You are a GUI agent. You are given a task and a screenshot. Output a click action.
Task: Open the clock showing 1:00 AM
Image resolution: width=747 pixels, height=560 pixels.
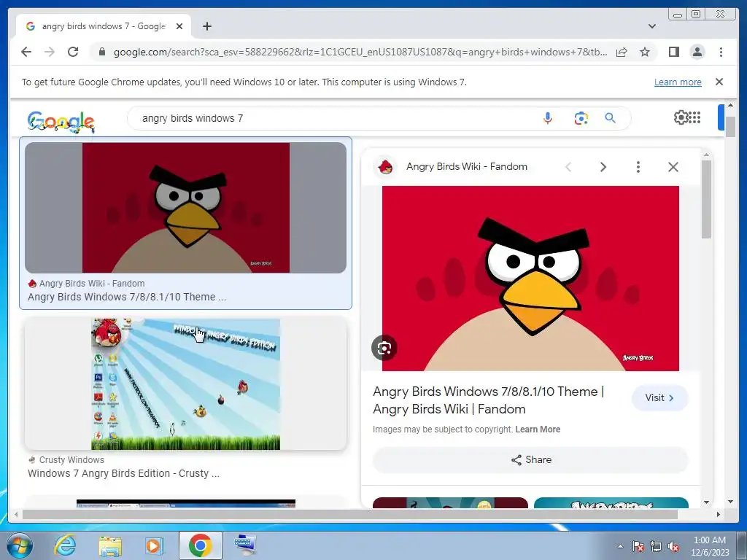(710, 546)
